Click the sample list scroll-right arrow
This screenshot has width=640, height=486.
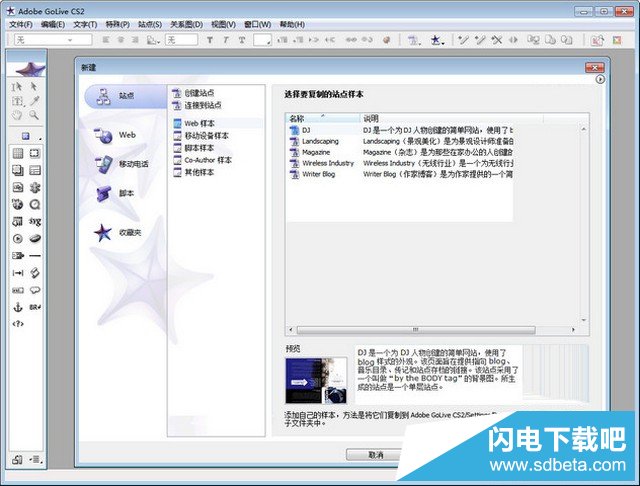[x=573, y=330]
